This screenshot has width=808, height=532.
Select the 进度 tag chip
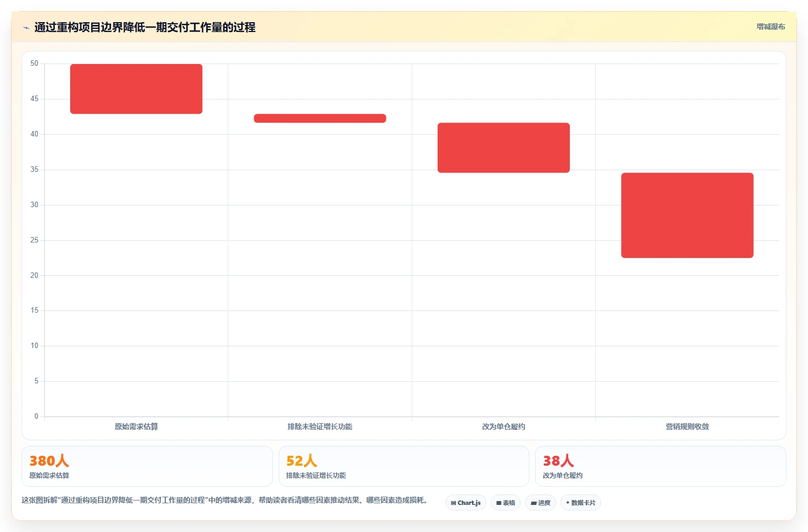pos(541,503)
